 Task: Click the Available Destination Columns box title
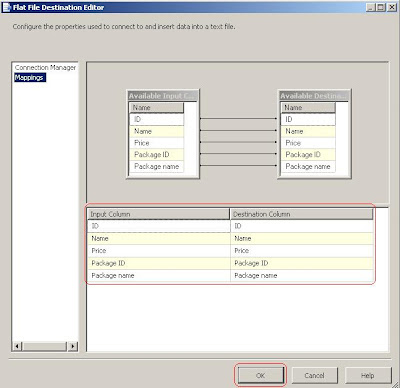(x=314, y=96)
